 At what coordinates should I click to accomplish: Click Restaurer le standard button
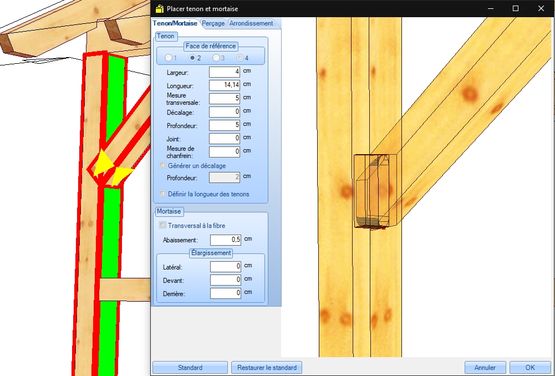(x=267, y=368)
